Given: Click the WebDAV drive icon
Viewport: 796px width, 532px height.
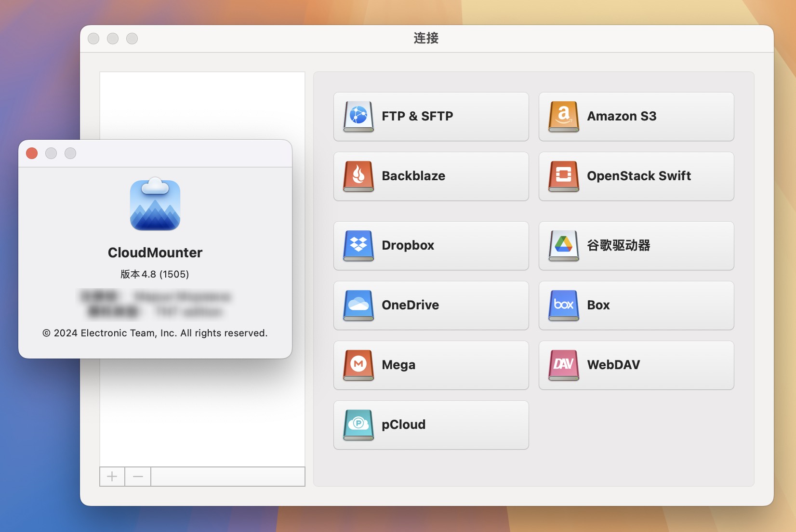Looking at the screenshot, I should click(x=564, y=365).
